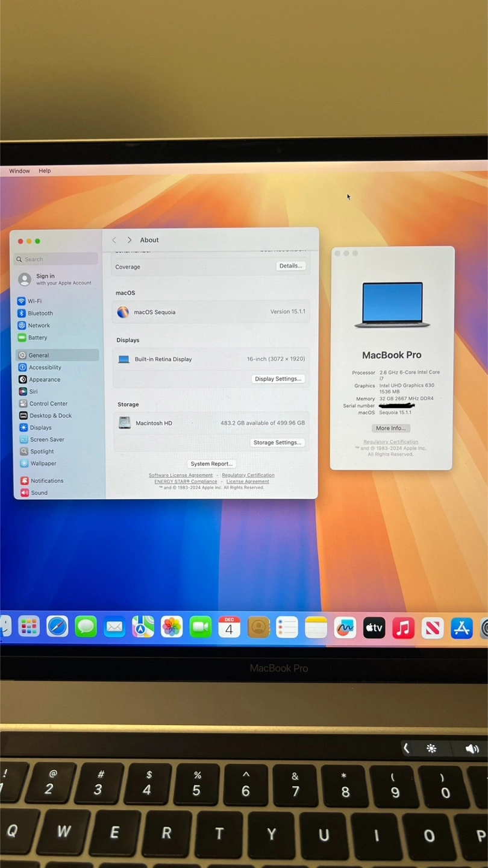Screen dimensions: 488x868
Task: Launch Photos from the Dock
Action: click(172, 627)
